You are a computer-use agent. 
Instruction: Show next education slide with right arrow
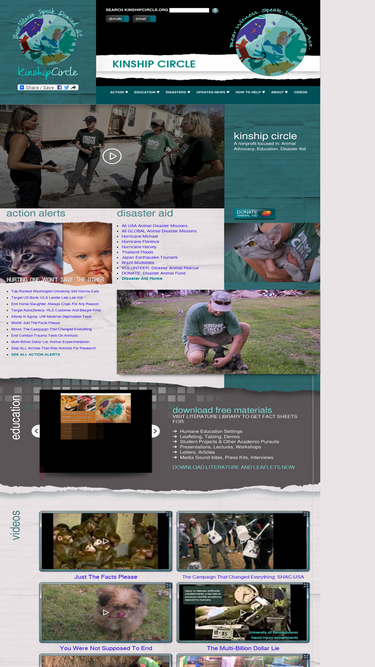click(x=156, y=431)
